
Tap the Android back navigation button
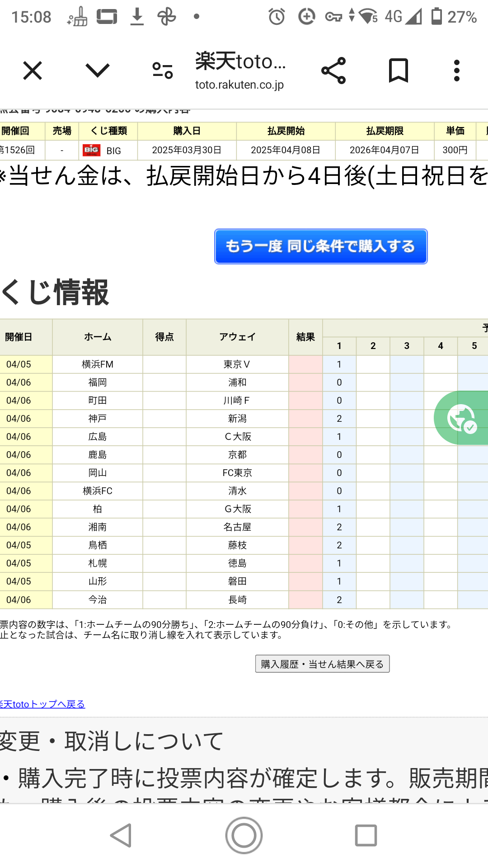121,835
